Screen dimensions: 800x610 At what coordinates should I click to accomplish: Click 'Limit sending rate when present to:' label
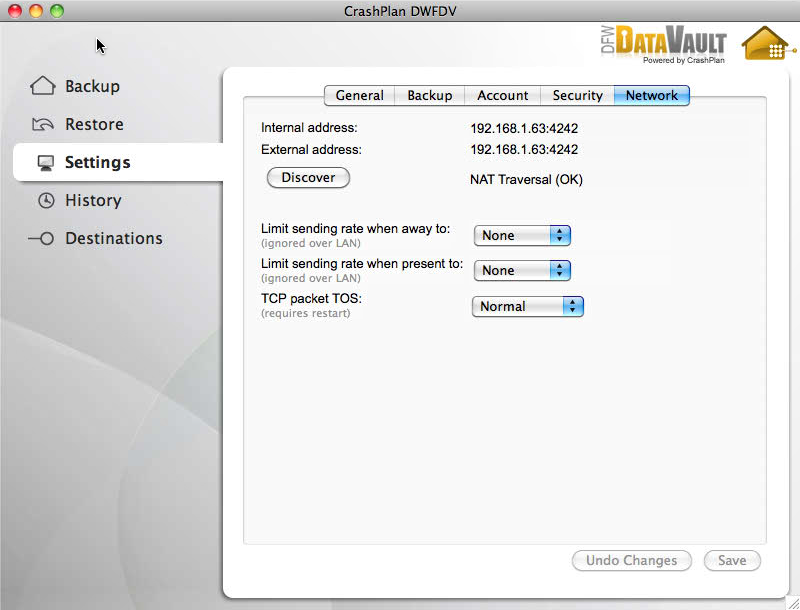[x=362, y=264]
